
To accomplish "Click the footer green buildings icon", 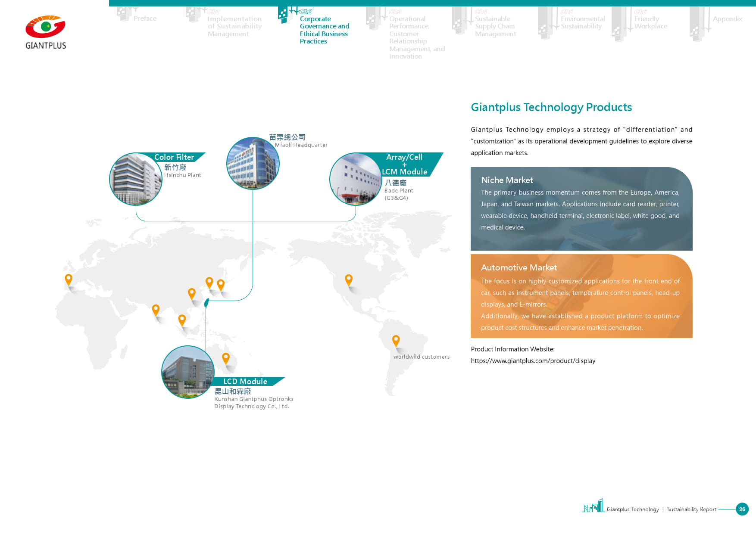I will 594,506.
